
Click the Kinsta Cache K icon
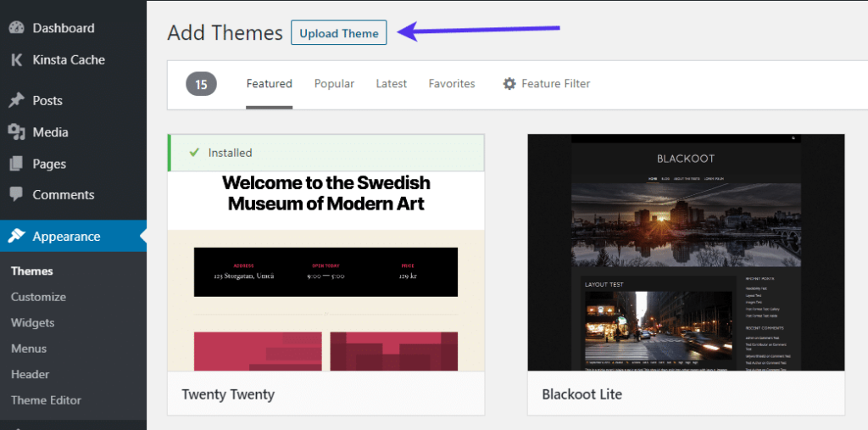coord(16,59)
